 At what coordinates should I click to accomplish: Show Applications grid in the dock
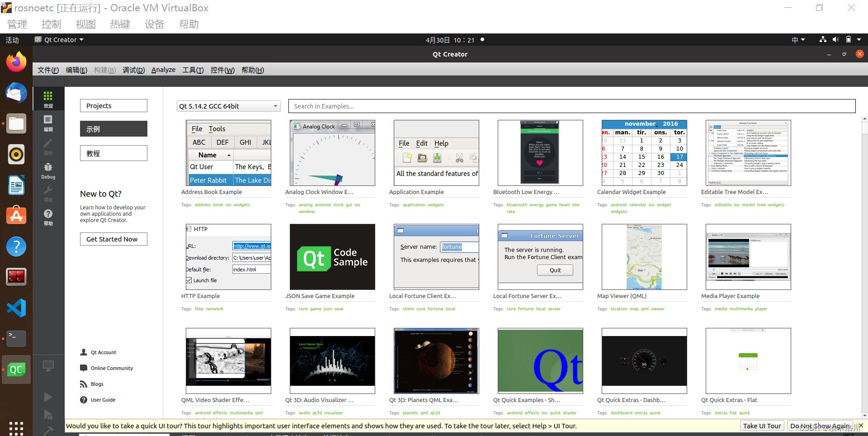pyautogui.click(x=16, y=427)
